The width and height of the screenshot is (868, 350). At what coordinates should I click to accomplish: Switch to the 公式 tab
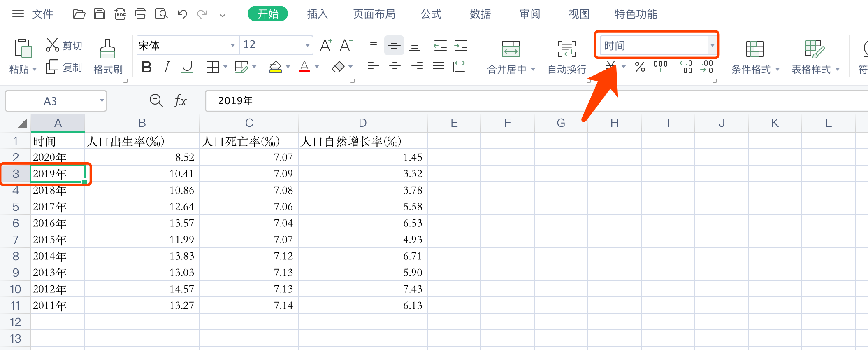431,14
